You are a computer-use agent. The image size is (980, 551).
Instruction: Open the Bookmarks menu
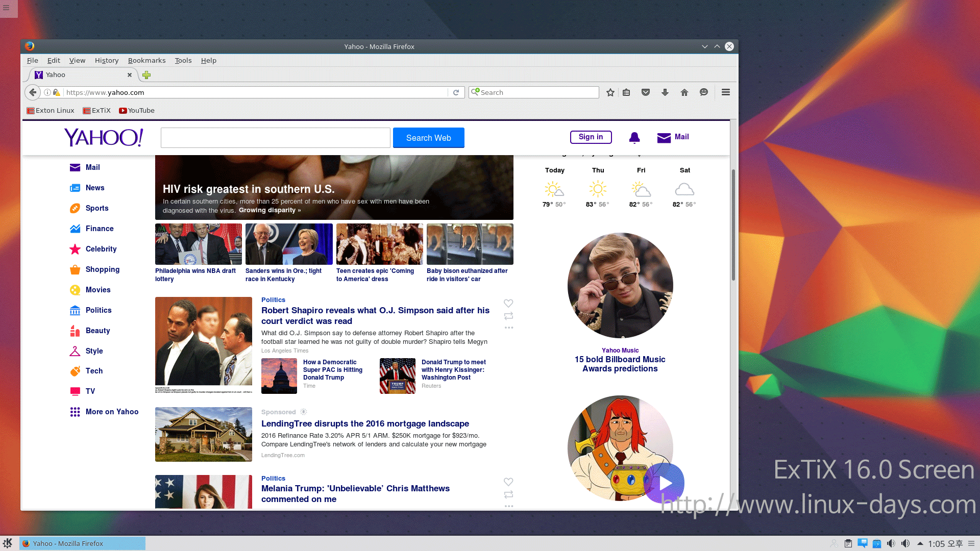pyautogui.click(x=146, y=60)
